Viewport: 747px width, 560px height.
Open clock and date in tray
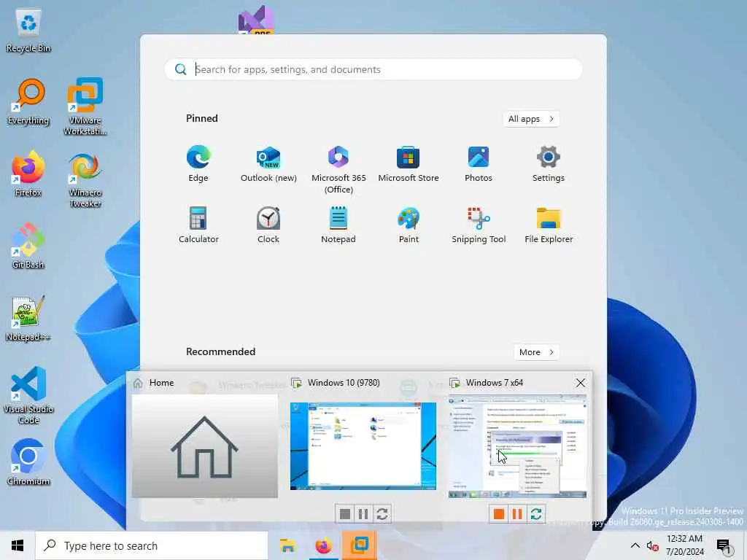[684, 545]
